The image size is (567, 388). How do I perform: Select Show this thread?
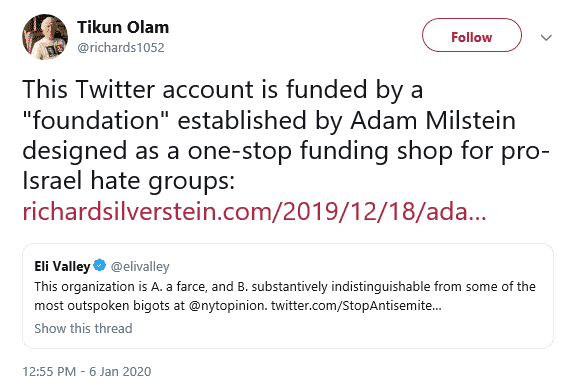point(83,328)
